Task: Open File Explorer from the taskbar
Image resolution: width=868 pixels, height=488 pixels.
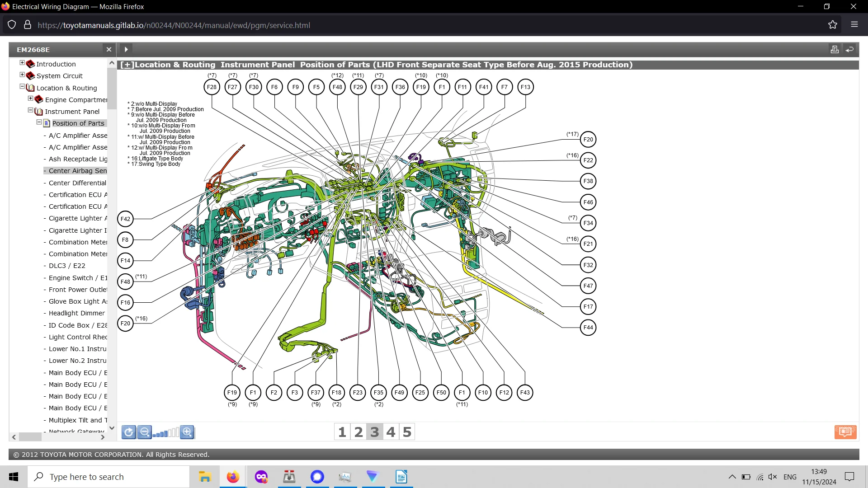Action: tap(205, 477)
